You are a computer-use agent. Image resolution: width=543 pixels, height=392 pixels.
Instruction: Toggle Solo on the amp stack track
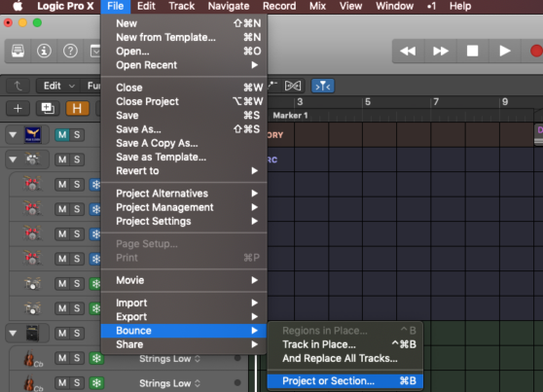tap(77, 333)
